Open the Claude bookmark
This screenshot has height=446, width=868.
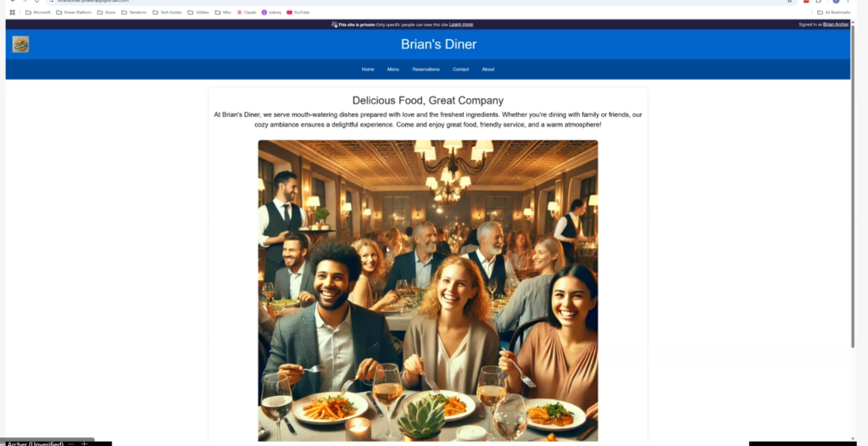[247, 12]
